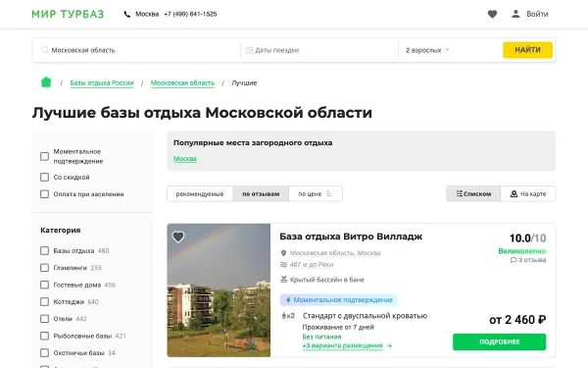Click the Без питания label
Viewport: 588px width, 368px height.
(x=321, y=337)
